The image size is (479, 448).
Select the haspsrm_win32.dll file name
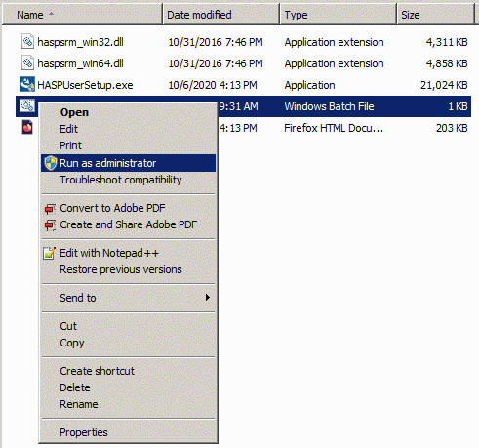coord(80,42)
